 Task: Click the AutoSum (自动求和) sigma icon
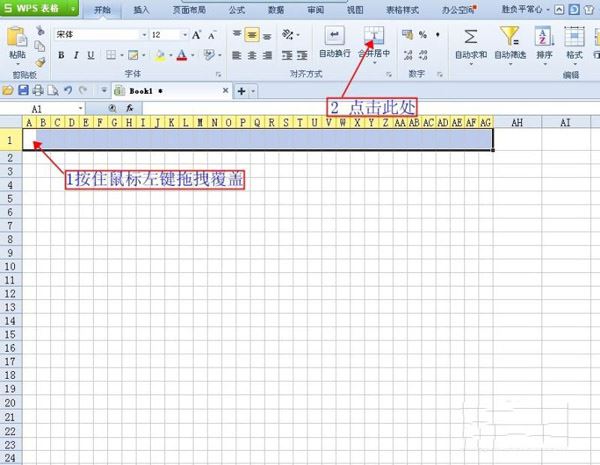[x=470, y=37]
